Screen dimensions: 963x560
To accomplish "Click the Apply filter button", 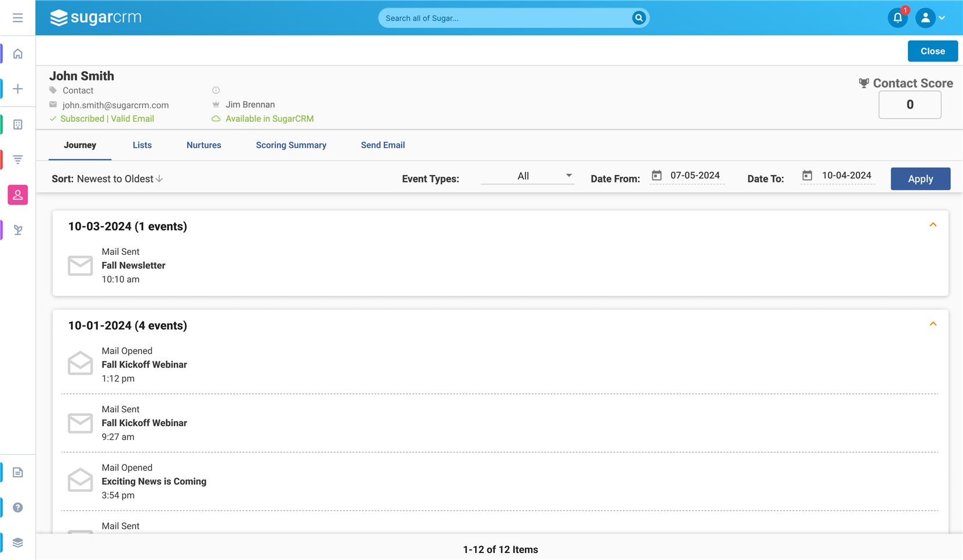I will coord(920,179).
